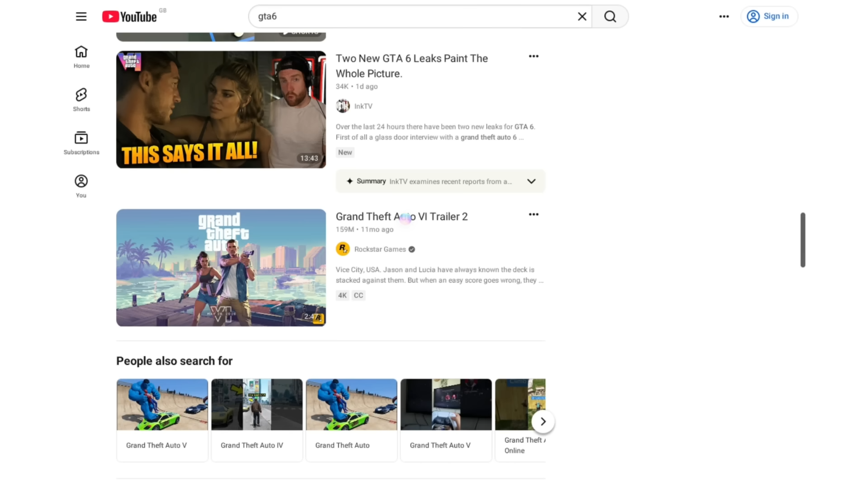This screenshot has height=488, width=868.
Task: Visit the Rockstar Games channel name
Action: click(x=380, y=249)
